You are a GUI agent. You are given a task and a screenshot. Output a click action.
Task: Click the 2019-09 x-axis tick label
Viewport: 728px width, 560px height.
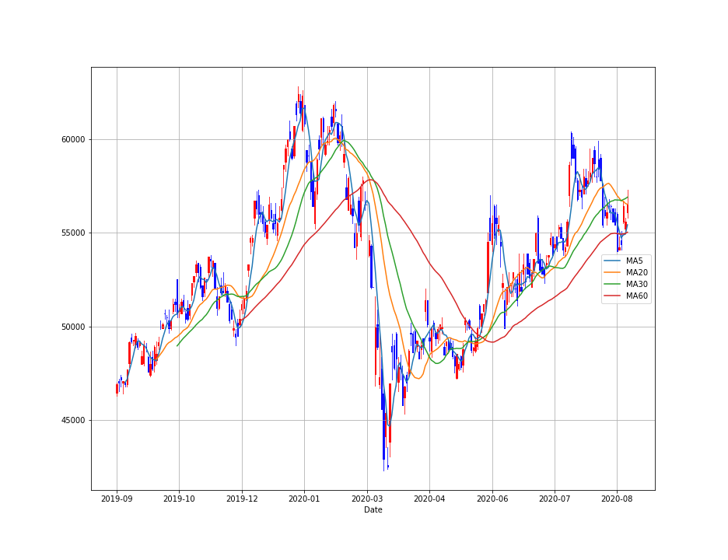tap(117, 499)
